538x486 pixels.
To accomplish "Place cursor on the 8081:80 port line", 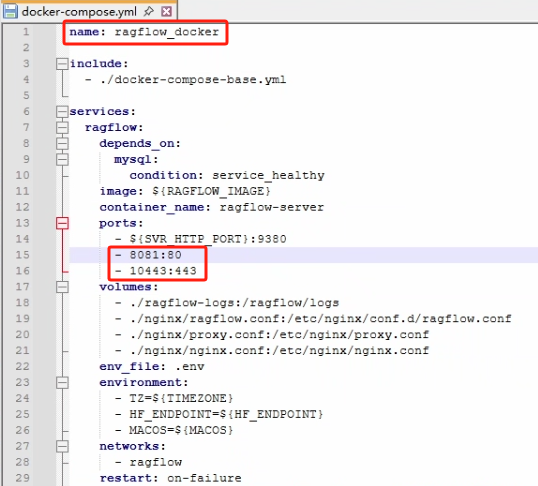I will (x=149, y=255).
